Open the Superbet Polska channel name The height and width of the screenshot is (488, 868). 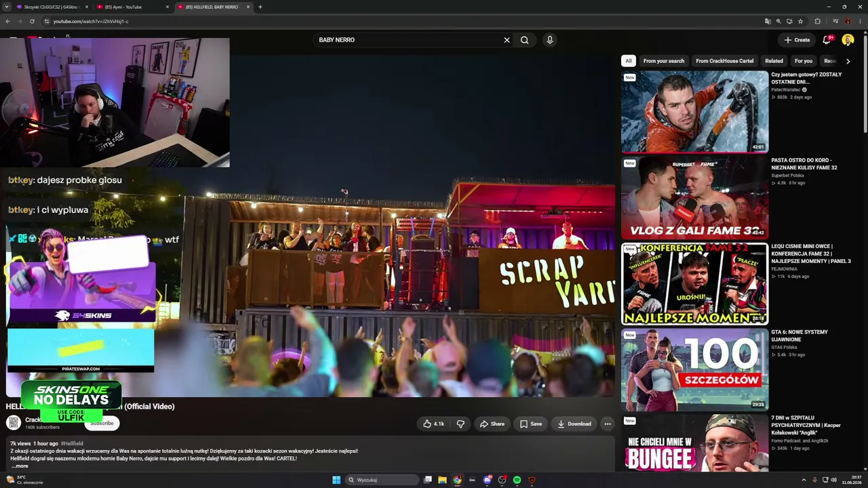(x=787, y=176)
